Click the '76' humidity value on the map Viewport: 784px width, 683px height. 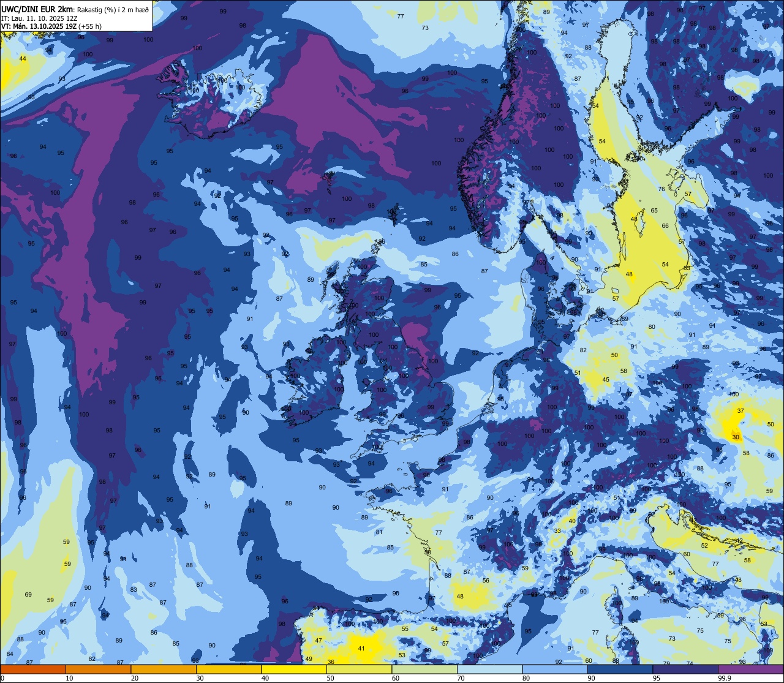(x=661, y=189)
